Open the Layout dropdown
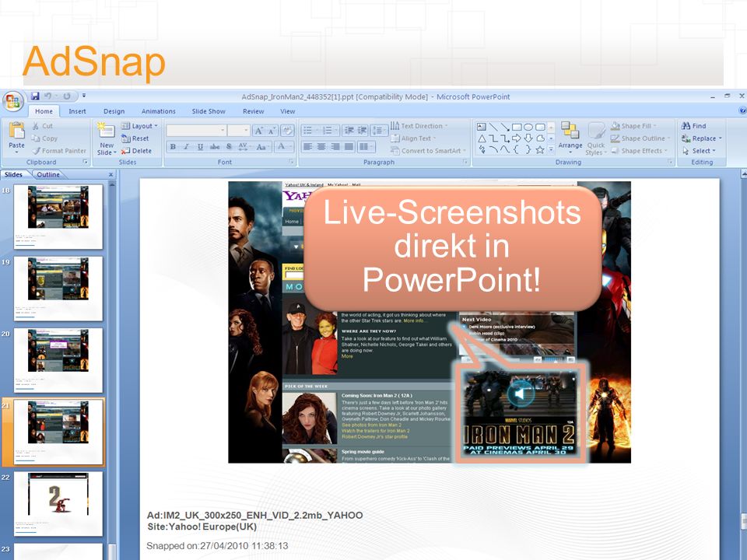The width and height of the screenshot is (747, 560). (x=139, y=126)
